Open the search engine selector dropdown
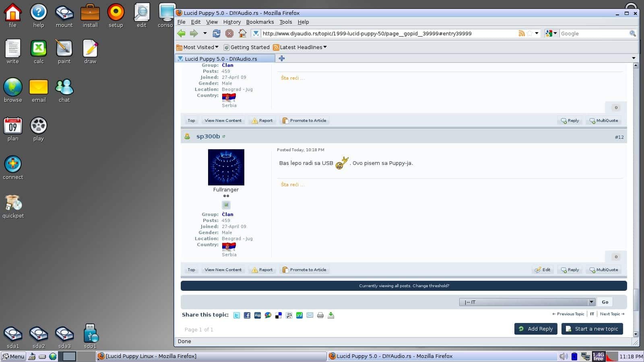644x362 pixels. pyautogui.click(x=551, y=33)
